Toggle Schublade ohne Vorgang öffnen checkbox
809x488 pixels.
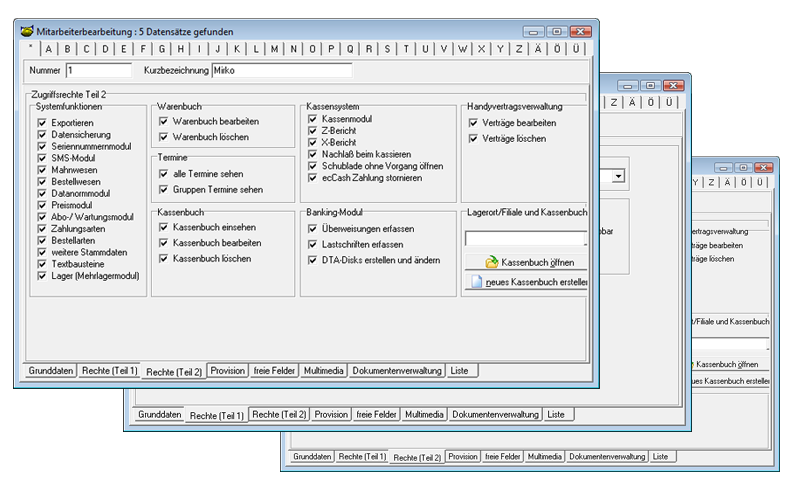pos(312,166)
